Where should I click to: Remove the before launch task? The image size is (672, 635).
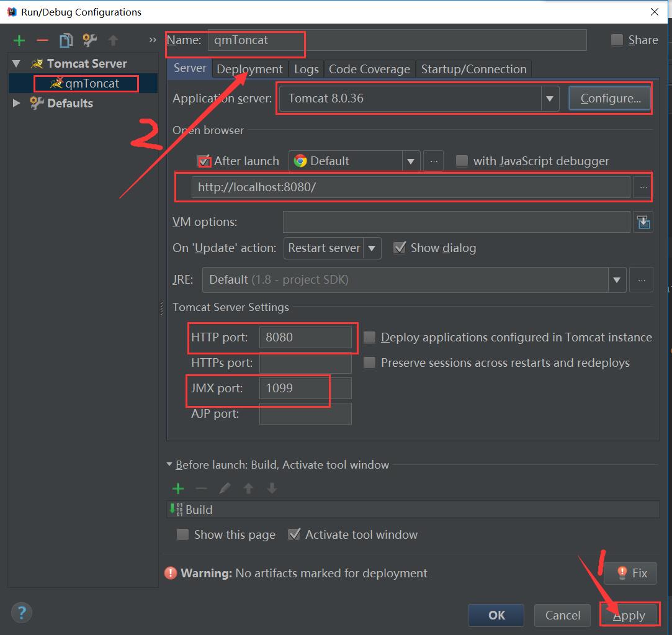pos(201,489)
